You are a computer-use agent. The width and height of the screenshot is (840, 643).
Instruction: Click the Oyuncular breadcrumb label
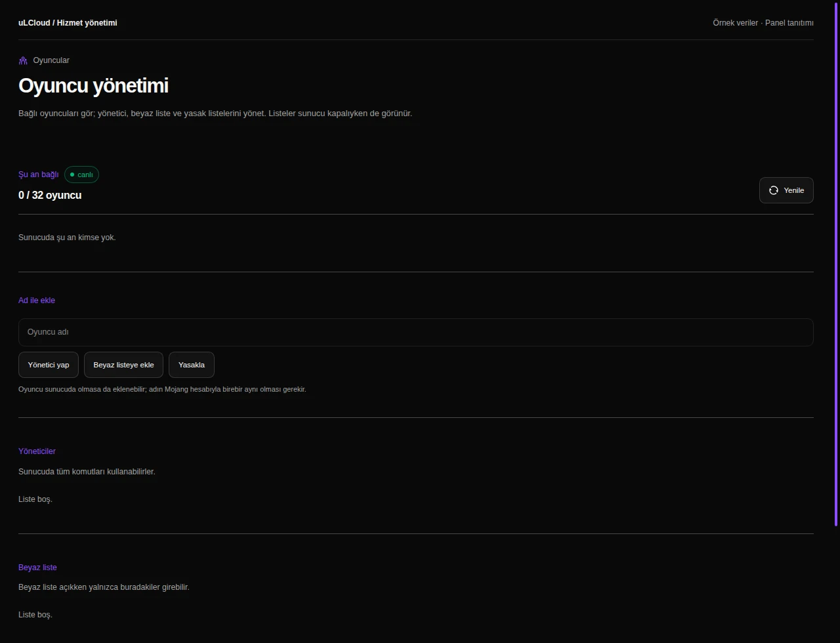pyautogui.click(x=51, y=60)
